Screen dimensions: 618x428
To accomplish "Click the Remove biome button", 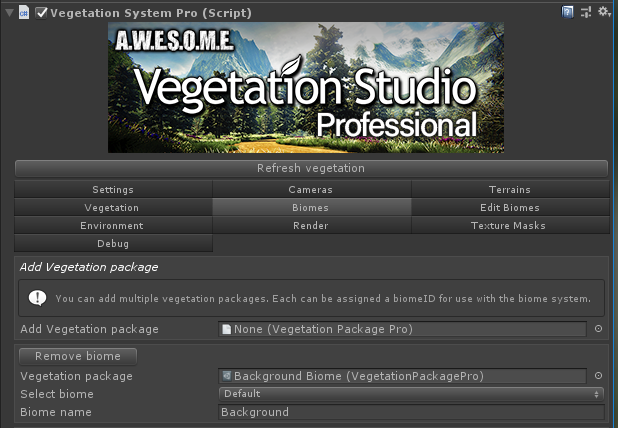I will pyautogui.click(x=78, y=356).
